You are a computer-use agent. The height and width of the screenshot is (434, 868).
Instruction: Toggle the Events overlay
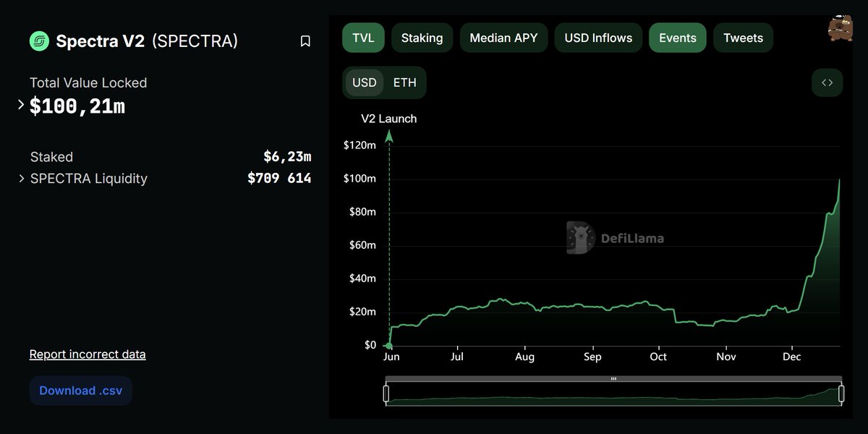(x=678, y=38)
